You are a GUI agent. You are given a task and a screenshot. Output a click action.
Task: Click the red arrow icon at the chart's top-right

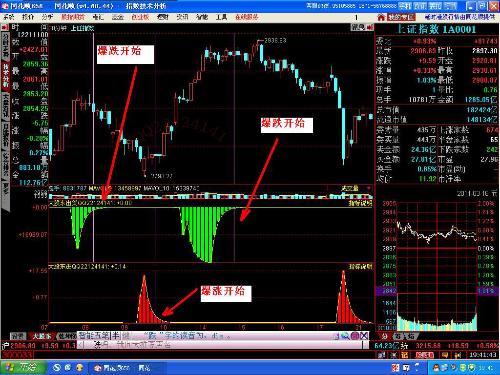click(x=369, y=28)
